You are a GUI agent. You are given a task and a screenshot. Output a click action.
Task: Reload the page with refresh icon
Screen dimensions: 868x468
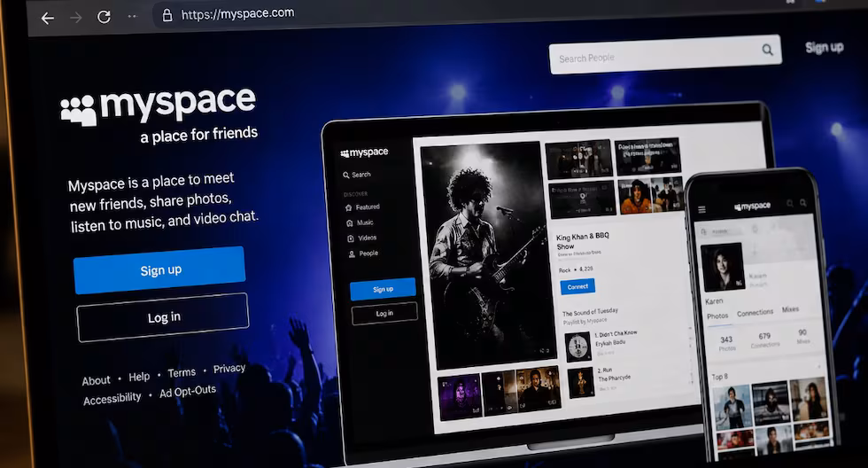coord(105,17)
